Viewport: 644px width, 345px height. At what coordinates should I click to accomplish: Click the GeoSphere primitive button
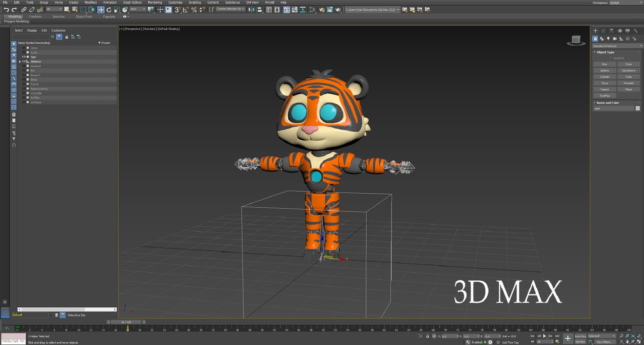tap(629, 71)
